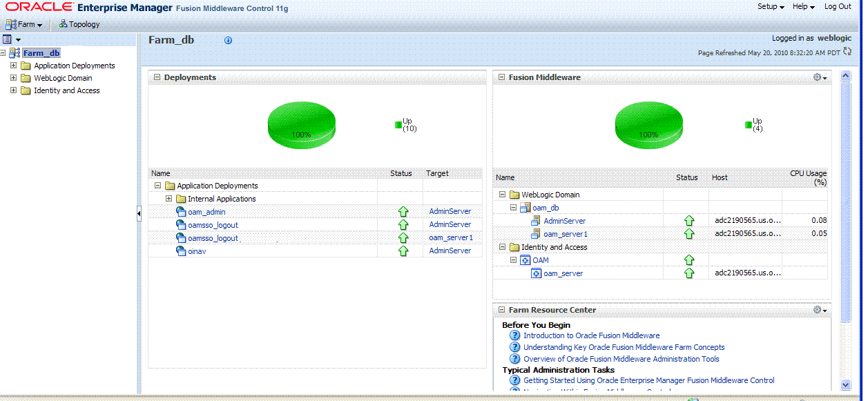The width and height of the screenshot is (868, 401).
Task: Expand WebLogic Domain in the left tree
Action: pos(13,78)
